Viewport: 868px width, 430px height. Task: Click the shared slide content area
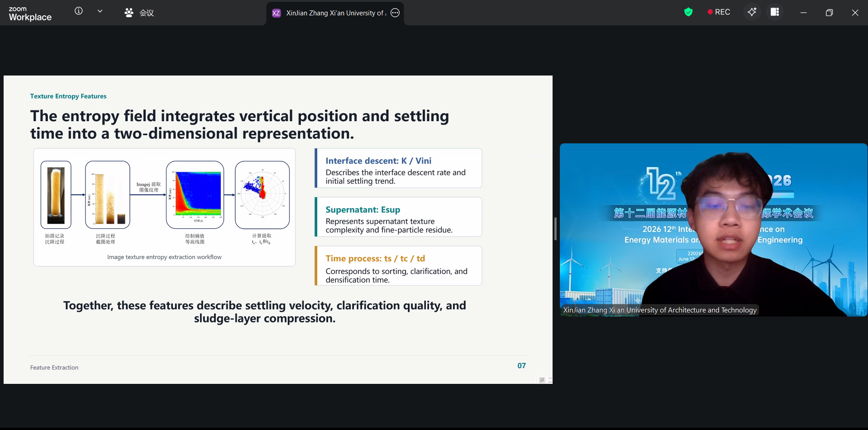[x=278, y=230]
